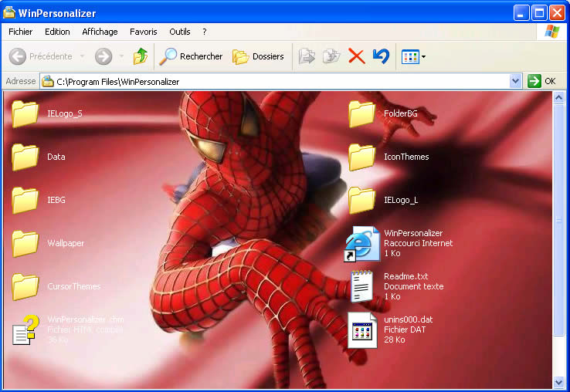This screenshot has width=570, height=392.
Task: Maximize the WinPersonalizer window
Action: point(539,13)
